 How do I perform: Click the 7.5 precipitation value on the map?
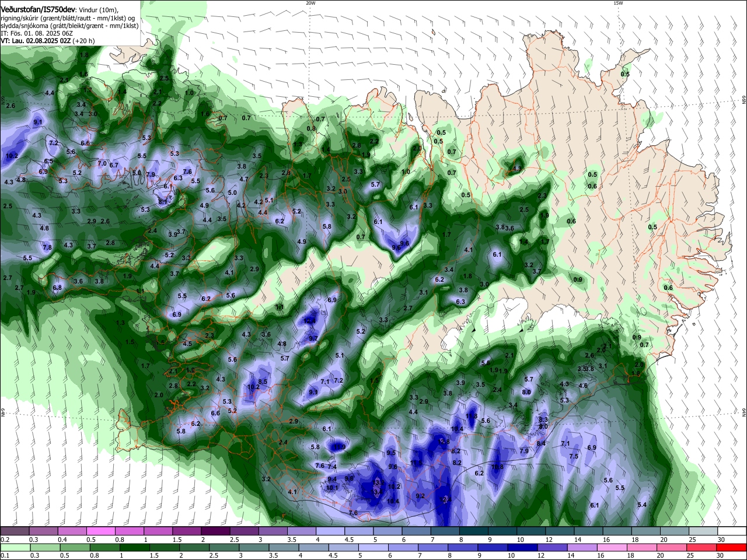(574, 456)
